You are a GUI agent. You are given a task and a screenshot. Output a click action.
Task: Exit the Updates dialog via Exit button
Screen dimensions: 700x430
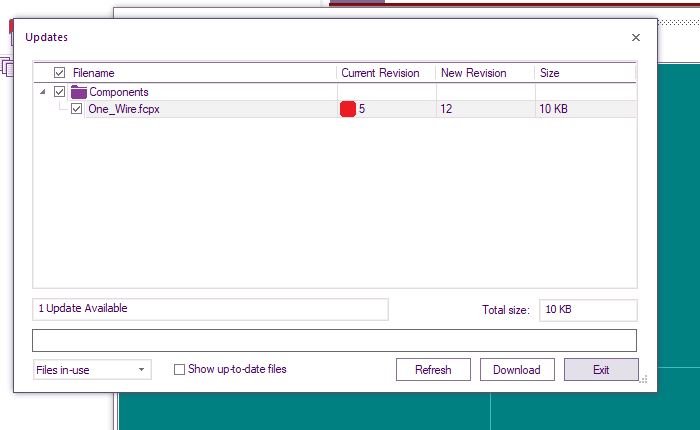pos(601,370)
